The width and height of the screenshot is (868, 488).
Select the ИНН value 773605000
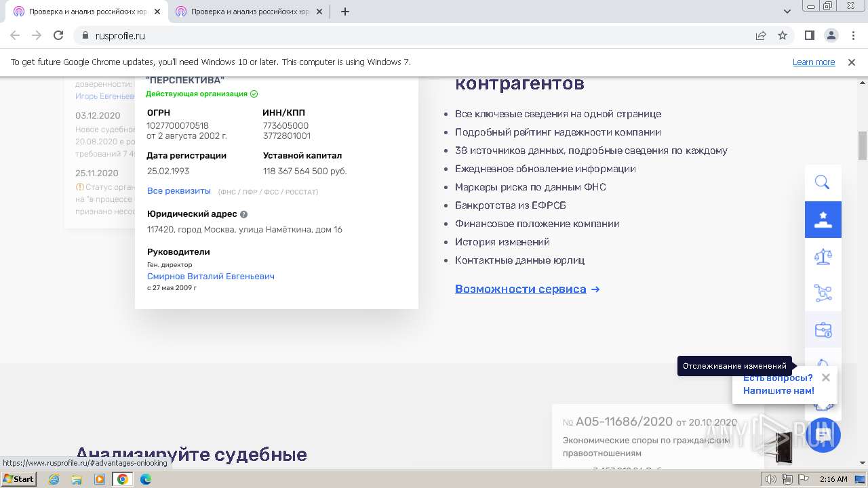point(285,126)
